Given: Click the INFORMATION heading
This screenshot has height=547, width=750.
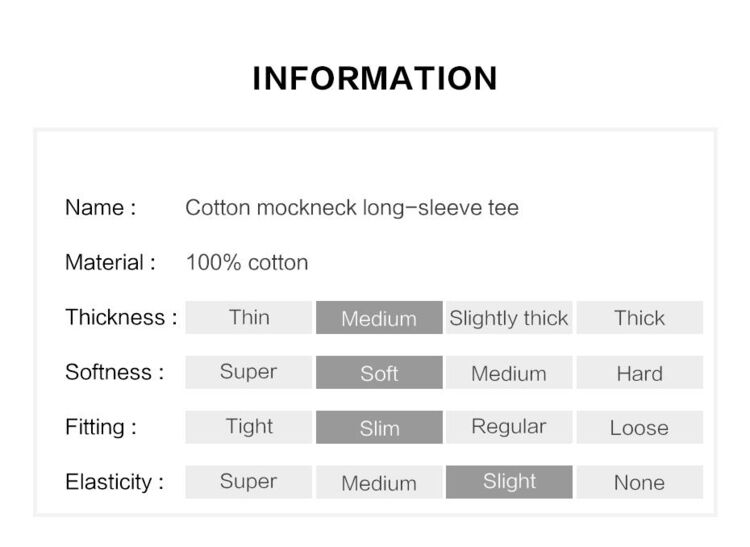Looking at the screenshot, I should 375,78.
